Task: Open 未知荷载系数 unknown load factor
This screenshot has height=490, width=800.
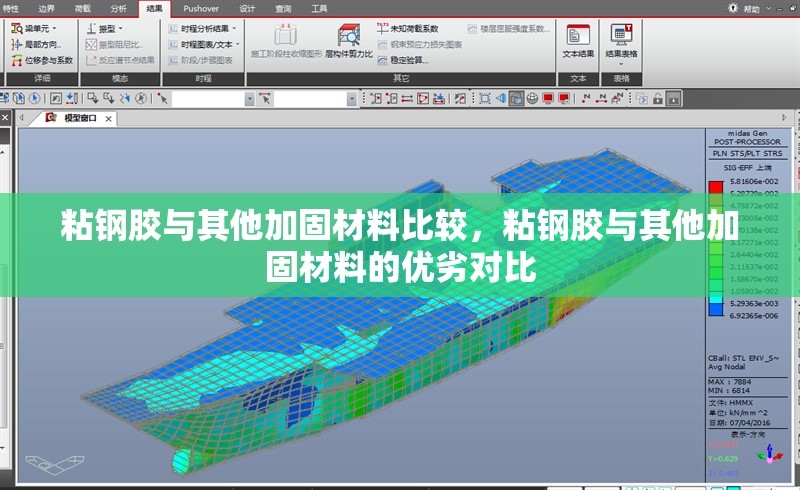Action: tap(408, 29)
